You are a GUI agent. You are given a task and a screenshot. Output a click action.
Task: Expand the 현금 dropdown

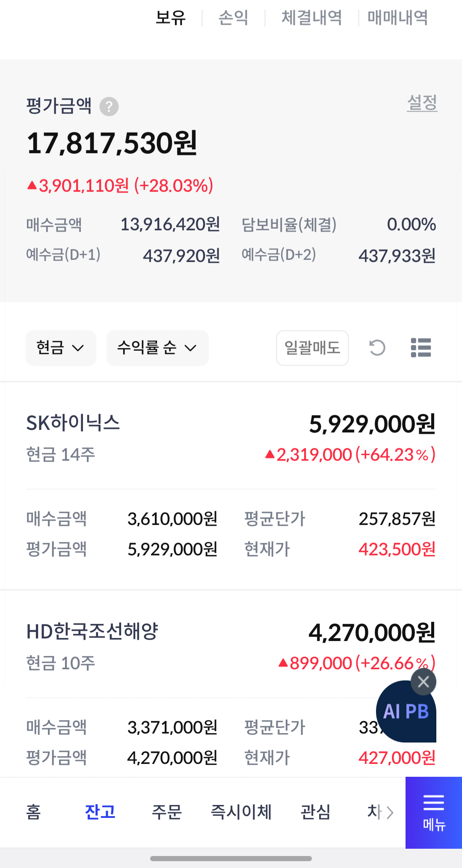(61, 348)
